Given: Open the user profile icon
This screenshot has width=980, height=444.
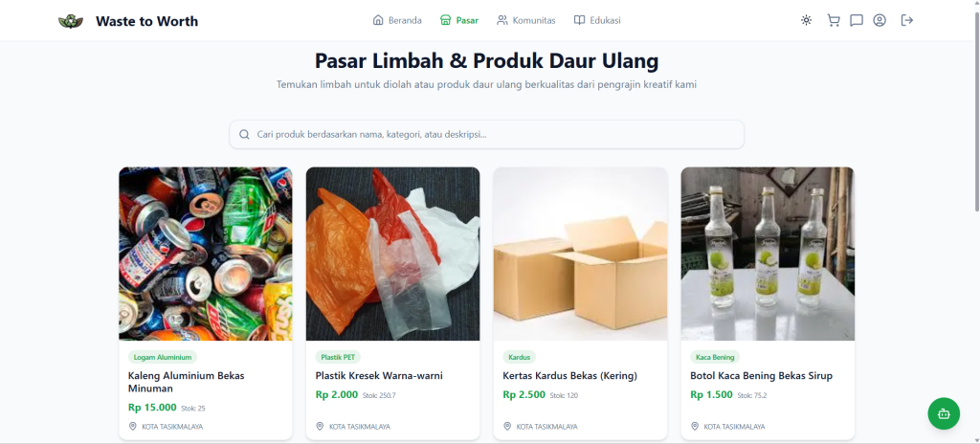Looking at the screenshot, I should coord(880,21).
